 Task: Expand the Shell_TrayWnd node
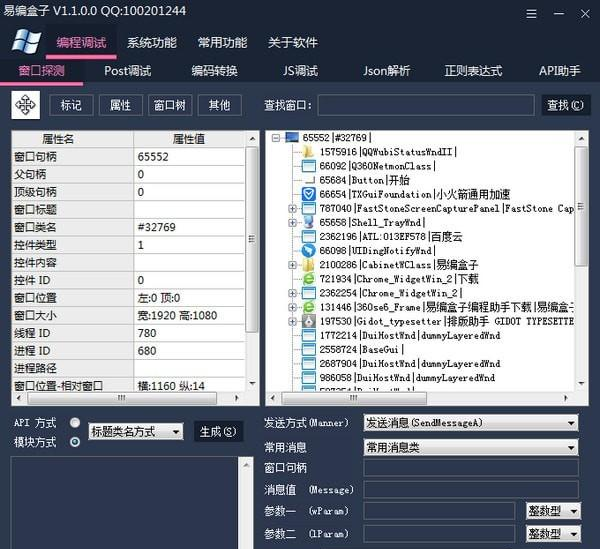pos(292,223)
